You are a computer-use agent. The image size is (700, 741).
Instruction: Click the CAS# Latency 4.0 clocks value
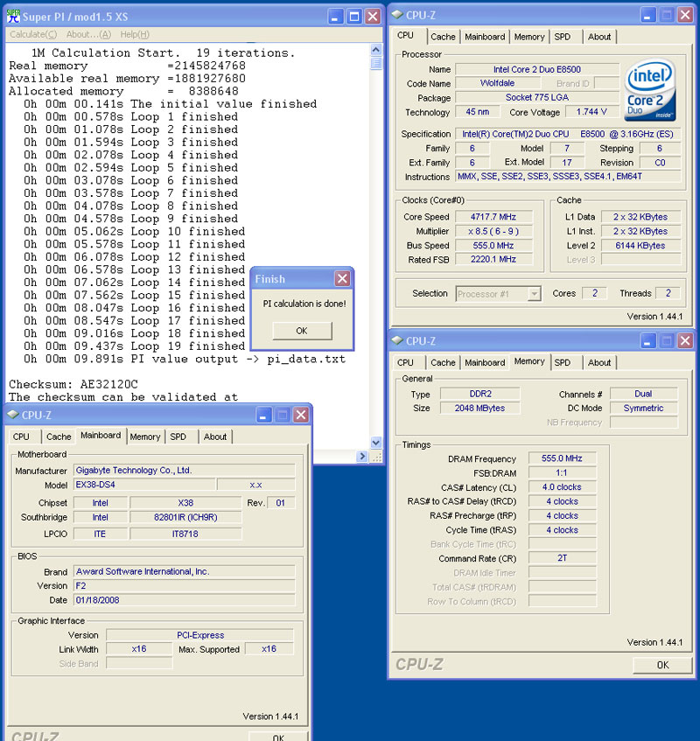[x=562, y=487]
